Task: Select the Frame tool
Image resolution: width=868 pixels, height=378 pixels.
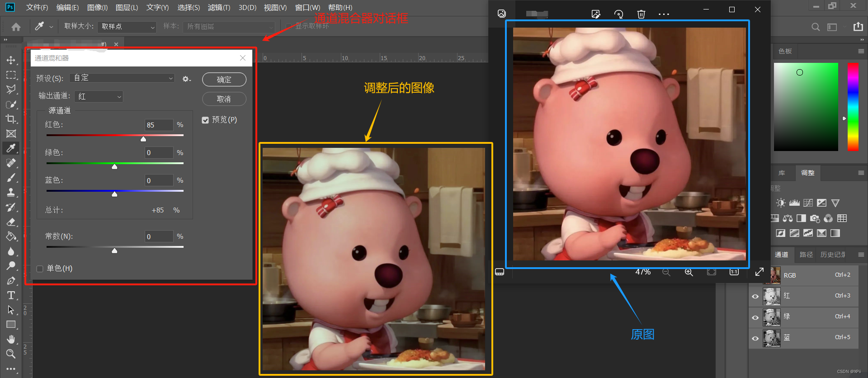Action: [x=11, y=134]
